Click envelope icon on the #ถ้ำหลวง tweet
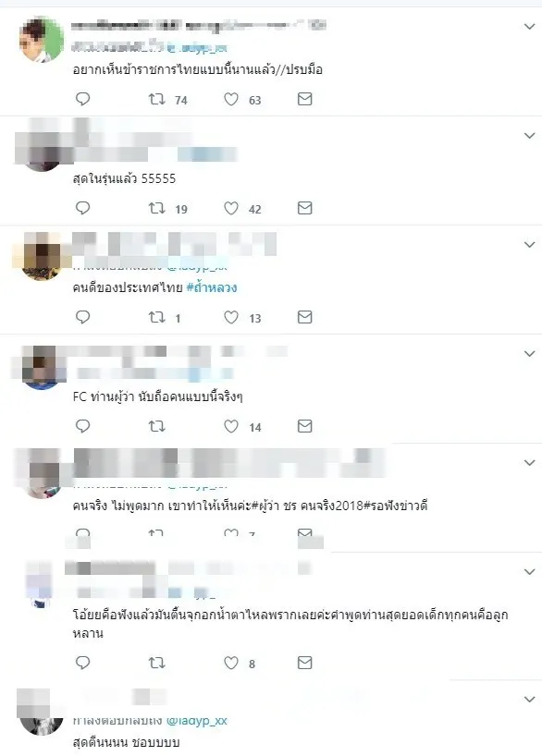The height and width of the screenshot is (756, 542). click(304, 317)
